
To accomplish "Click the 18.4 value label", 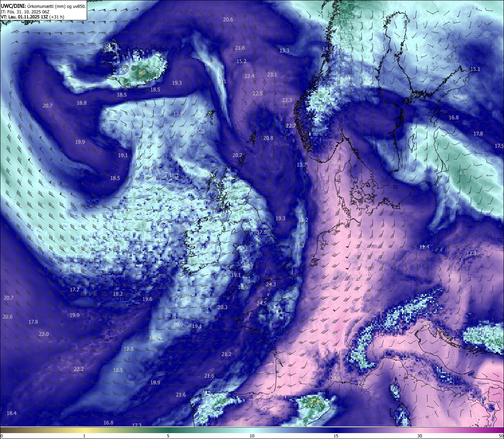I will tap(11, 413).
